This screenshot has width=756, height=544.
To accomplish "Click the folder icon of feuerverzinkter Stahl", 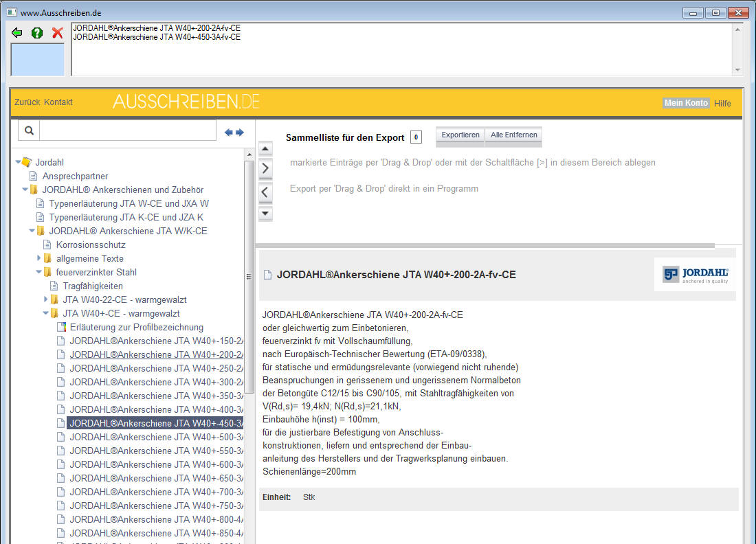I will click(47, 272).
